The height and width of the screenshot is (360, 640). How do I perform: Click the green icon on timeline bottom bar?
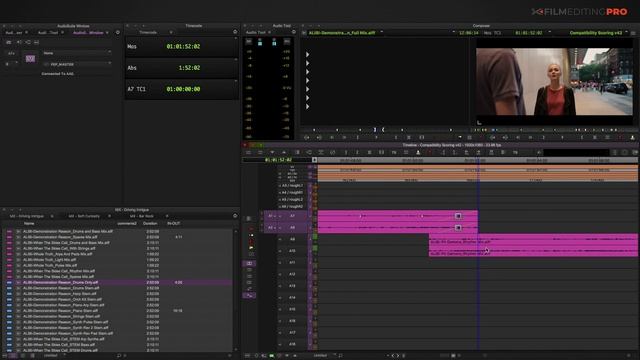click(271, 356)
